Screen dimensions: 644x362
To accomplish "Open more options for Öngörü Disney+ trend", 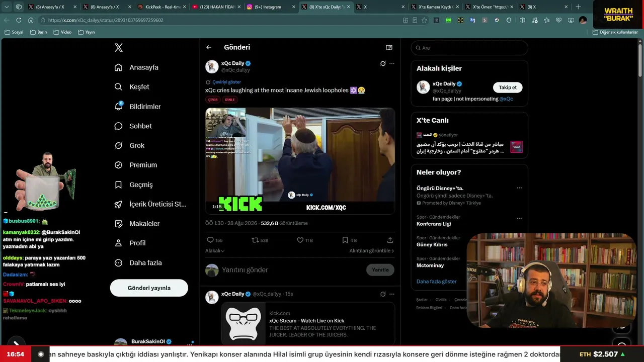I will tap(519, 188).
